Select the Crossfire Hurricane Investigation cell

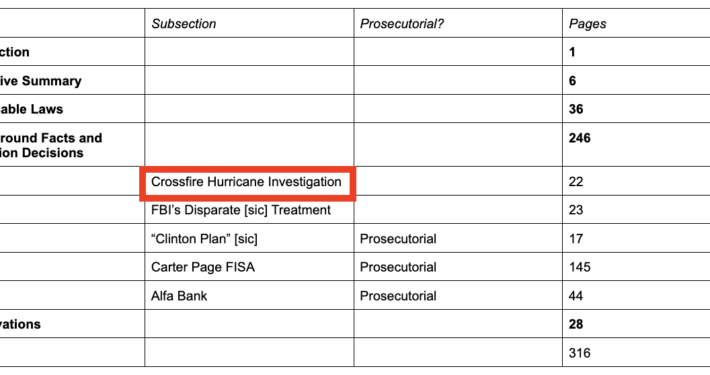click(246, 182)
